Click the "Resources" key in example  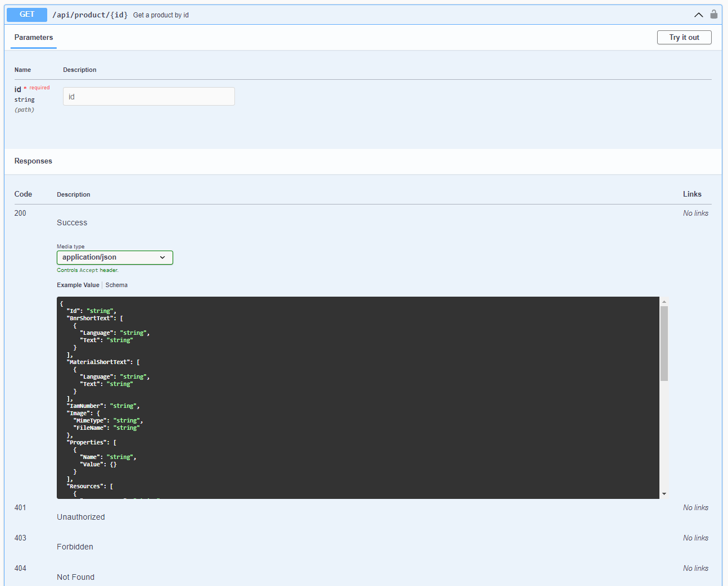[86, 487]
